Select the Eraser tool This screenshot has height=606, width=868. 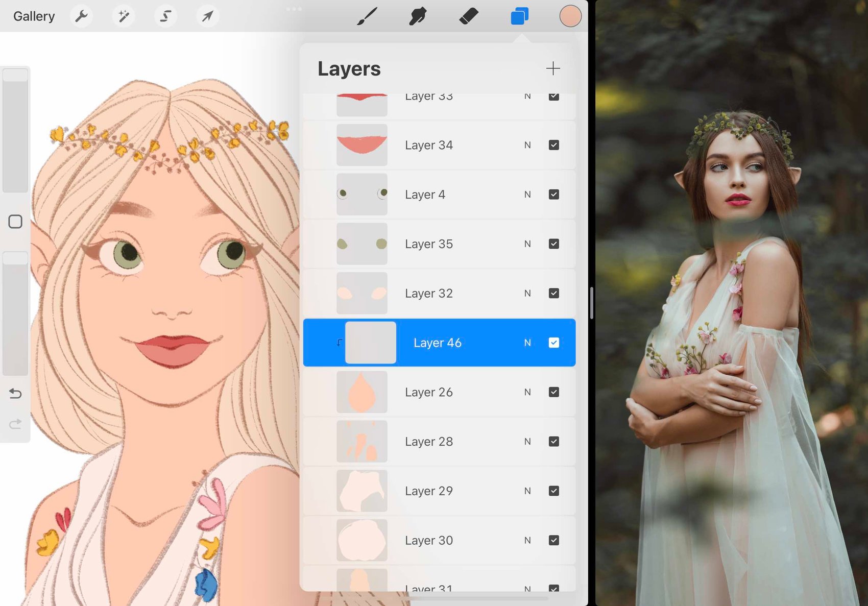coord(469,16)
